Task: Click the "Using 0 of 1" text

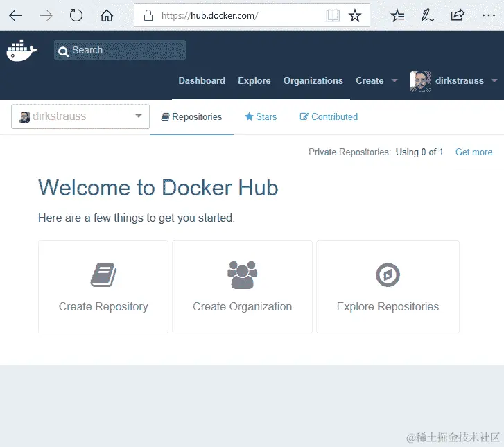Action: 419,152
